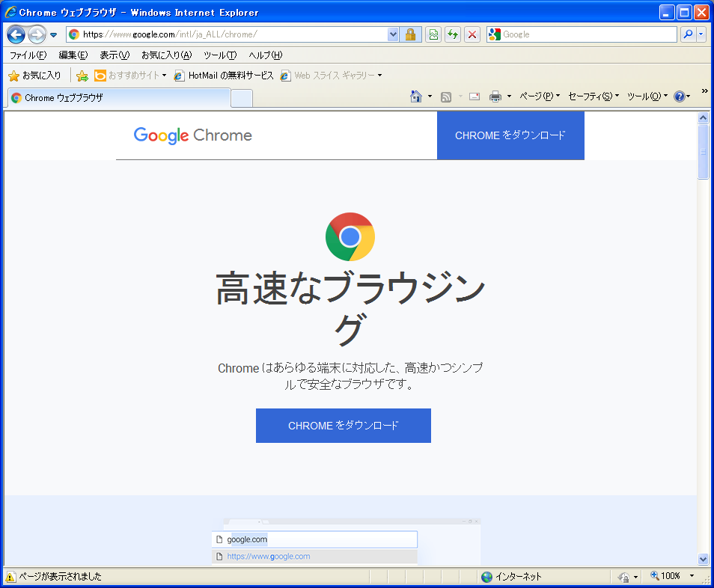
Task: Click the ページが表示されました status text
Action: pos(60,577)
